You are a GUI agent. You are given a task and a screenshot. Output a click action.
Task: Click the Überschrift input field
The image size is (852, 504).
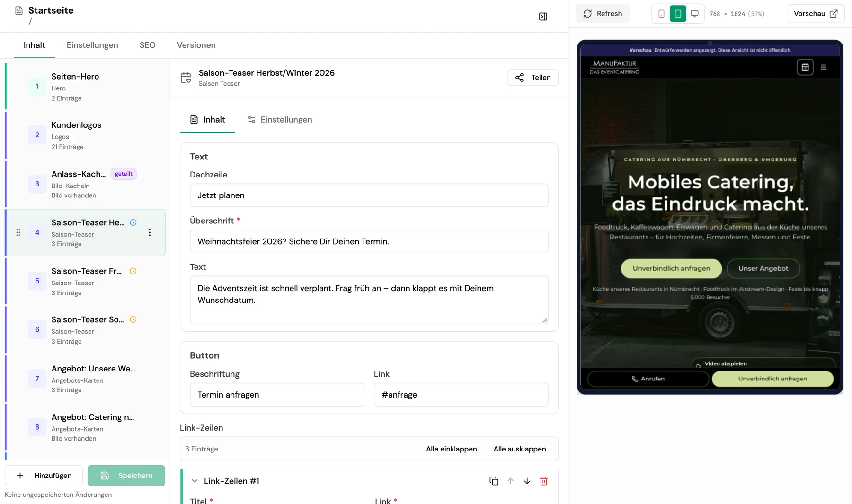[369, 241]
